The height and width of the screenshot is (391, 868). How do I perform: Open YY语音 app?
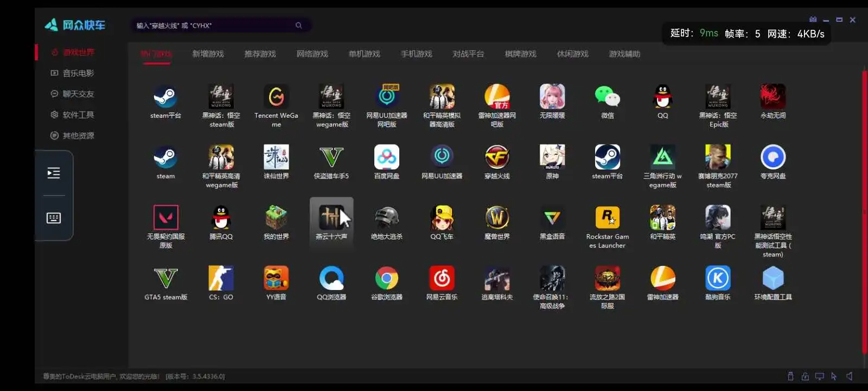coord(276,279)
